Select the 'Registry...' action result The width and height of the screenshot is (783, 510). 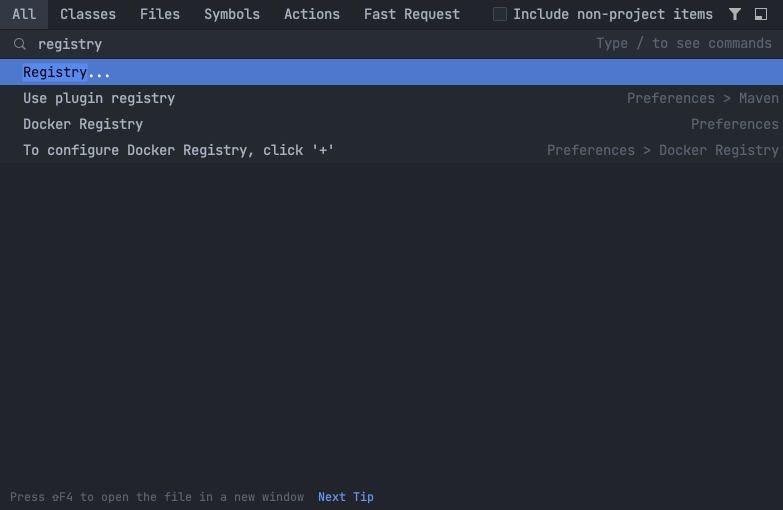67,72
